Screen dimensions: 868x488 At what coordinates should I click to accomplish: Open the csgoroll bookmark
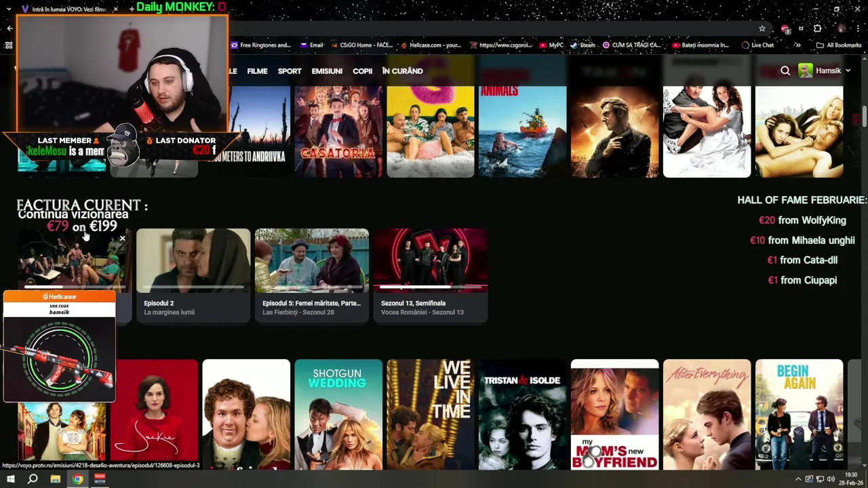click(x=502, y=45)
